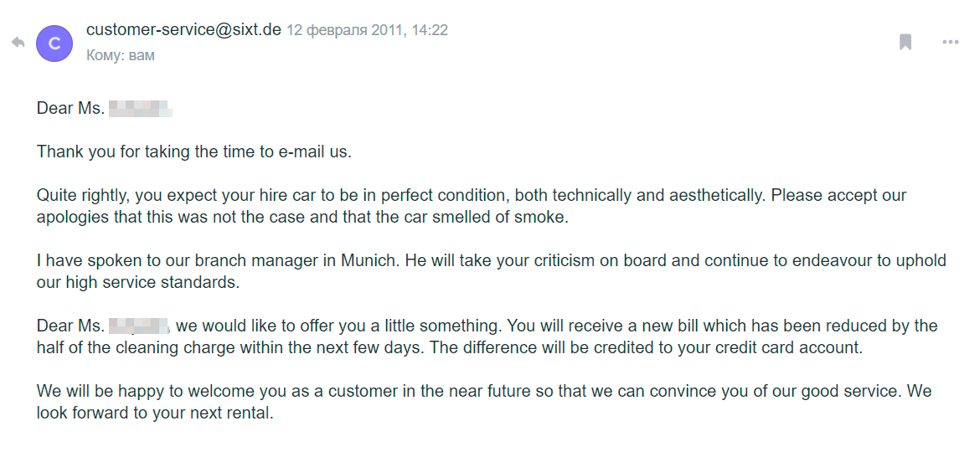Click the reply arrow icon
The width and height of the screenshot is (980, 457).
[18, 43]
